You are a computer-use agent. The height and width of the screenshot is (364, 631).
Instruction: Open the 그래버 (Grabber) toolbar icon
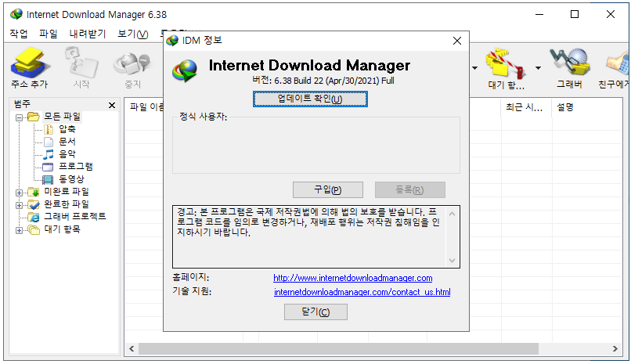point(569,63)
